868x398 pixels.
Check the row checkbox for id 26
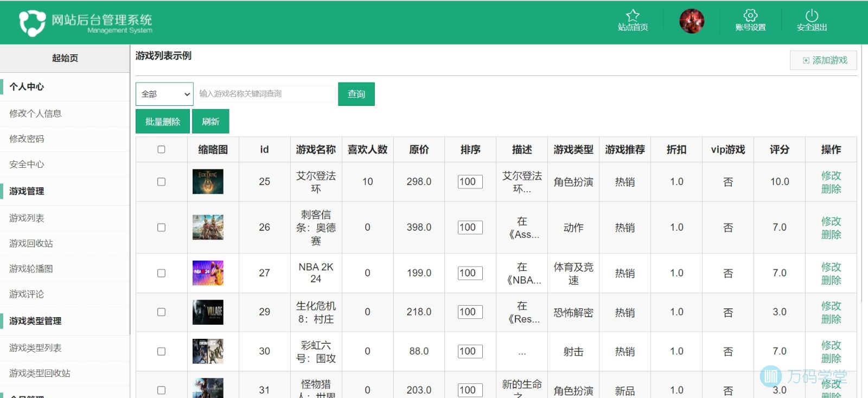[161, 228]
